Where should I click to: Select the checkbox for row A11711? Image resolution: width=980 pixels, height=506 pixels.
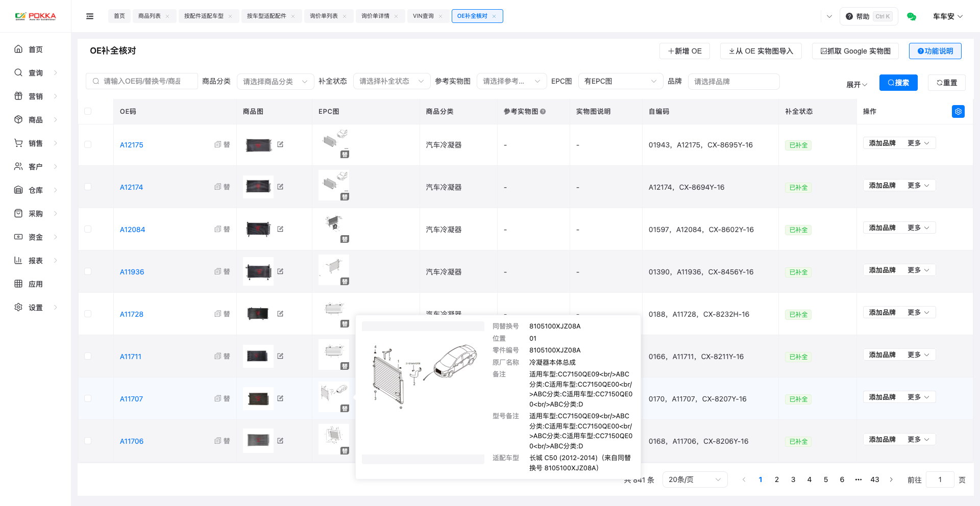[x=88, y=356]
